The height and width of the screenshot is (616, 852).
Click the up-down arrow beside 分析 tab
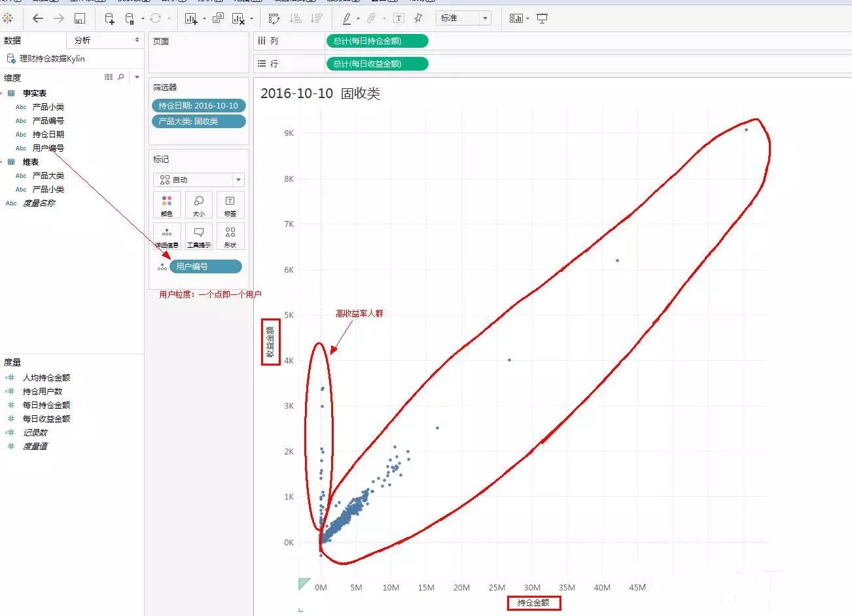137,41
